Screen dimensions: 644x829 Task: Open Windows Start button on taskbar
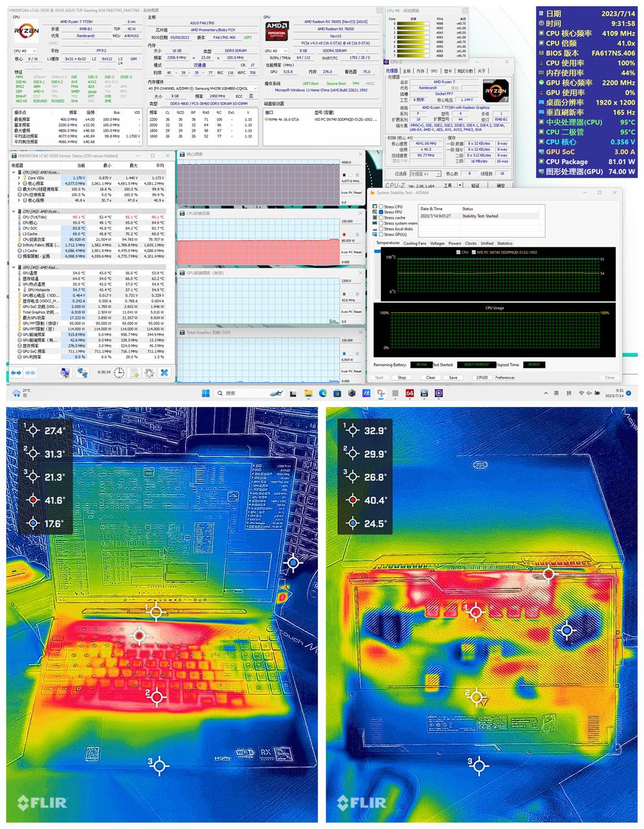click(x=205, y=393)
